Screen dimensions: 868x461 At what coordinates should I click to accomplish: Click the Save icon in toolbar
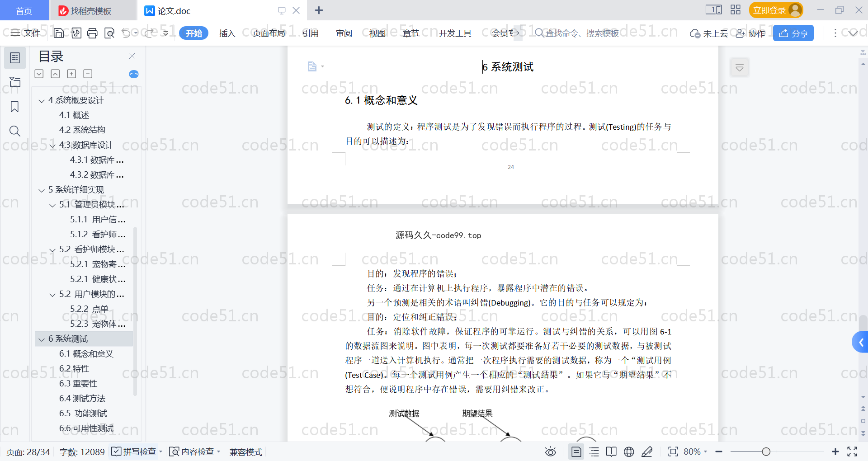pyautogui.click(x=59, y=33)
